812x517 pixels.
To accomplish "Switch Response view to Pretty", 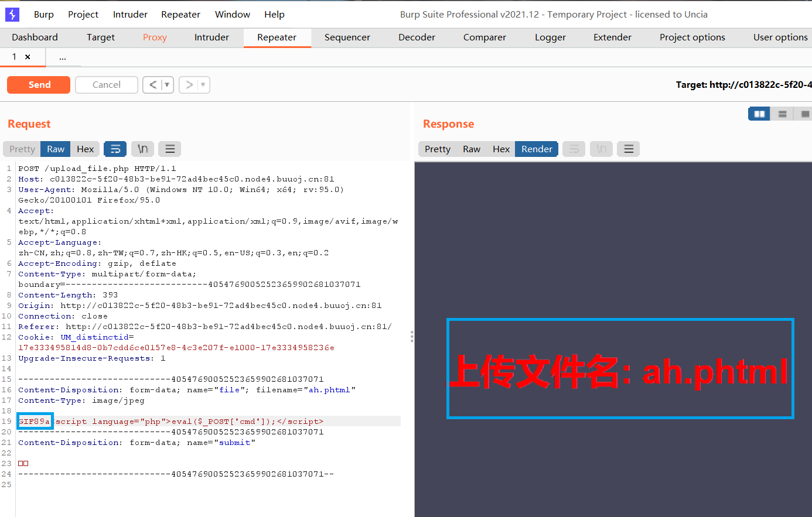I will coord(438,149).
